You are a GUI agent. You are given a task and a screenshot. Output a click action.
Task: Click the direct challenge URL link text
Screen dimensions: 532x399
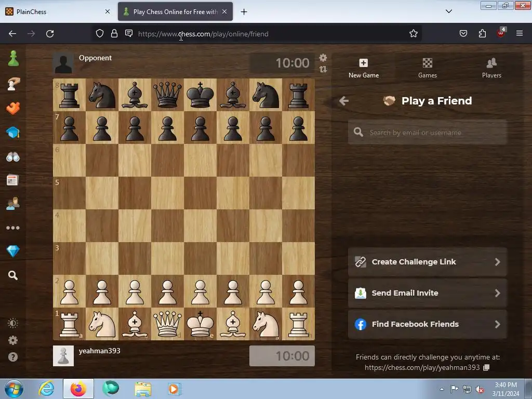(x=422, y=367)
